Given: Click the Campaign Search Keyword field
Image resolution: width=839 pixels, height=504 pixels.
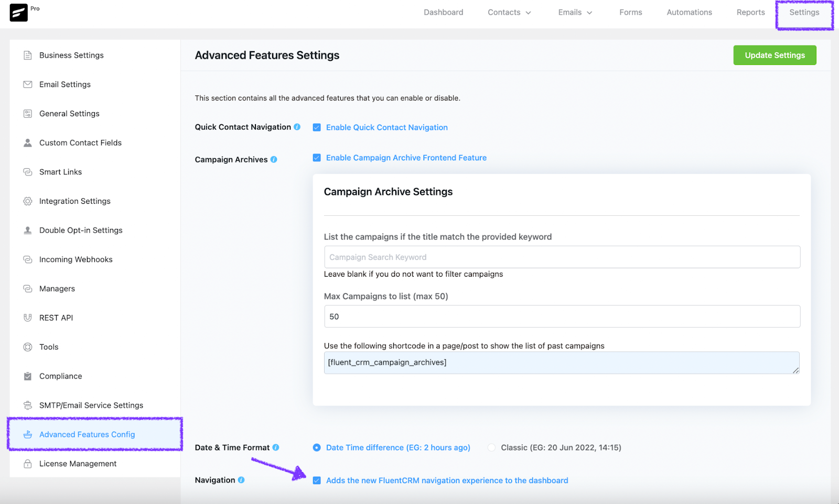Looking at the screenshot, I should pyautogui.click(x=562, y=257).
